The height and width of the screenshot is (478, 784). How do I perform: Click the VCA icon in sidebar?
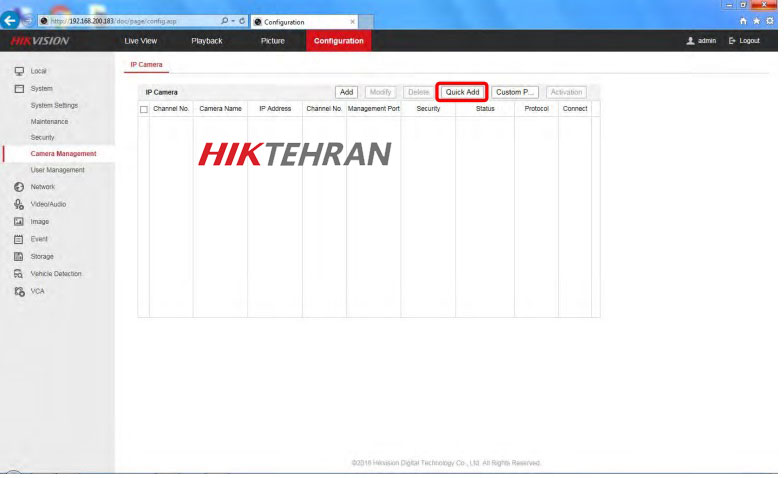coord(19,292)
